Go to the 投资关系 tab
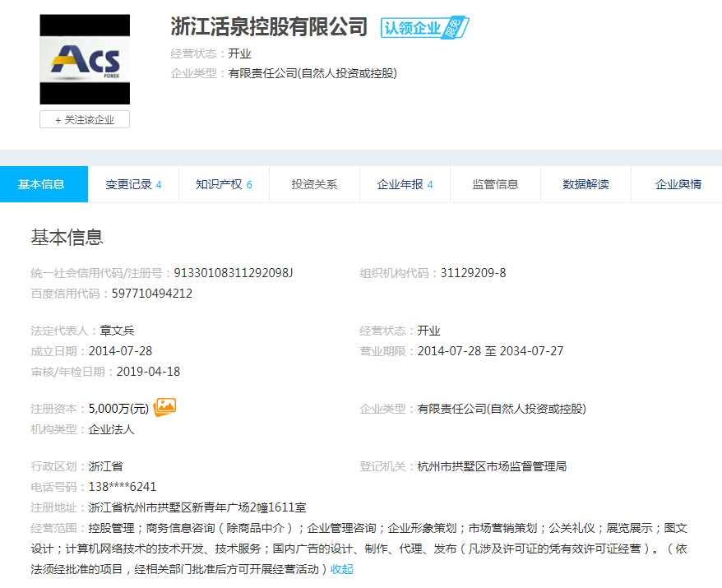Viewport: 722px width, 588px height. tap(314, 184)
